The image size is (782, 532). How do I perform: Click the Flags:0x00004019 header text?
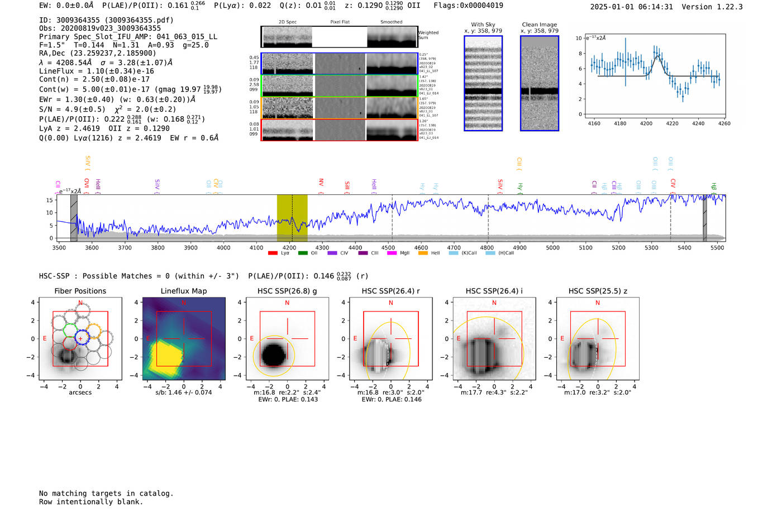pyautogui.click(x=468, y=6)
